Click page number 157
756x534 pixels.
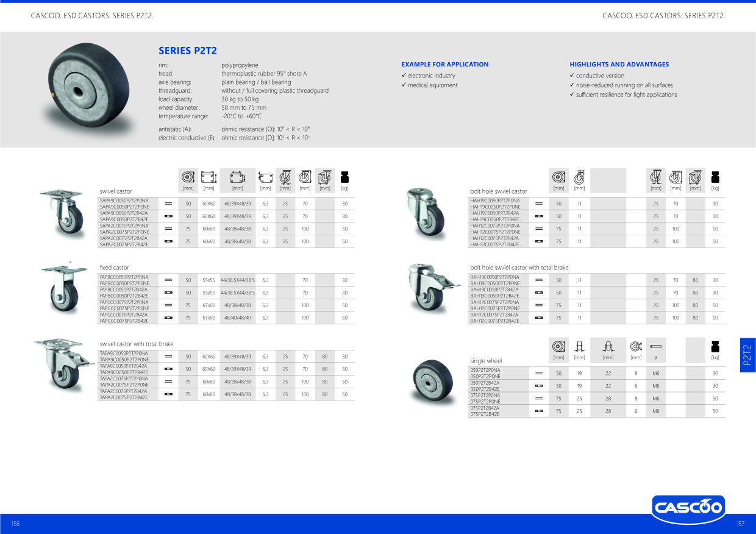pyautogui.click(x=740, y=524)
